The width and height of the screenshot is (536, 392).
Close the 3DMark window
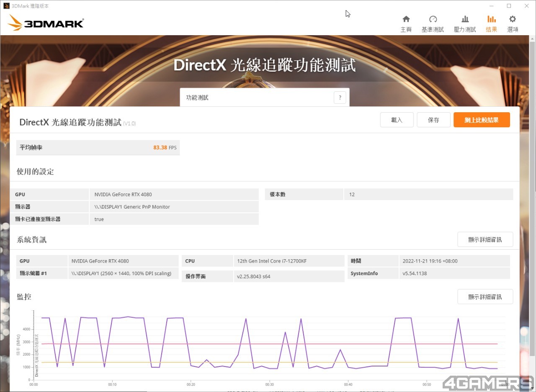(527, 6)
